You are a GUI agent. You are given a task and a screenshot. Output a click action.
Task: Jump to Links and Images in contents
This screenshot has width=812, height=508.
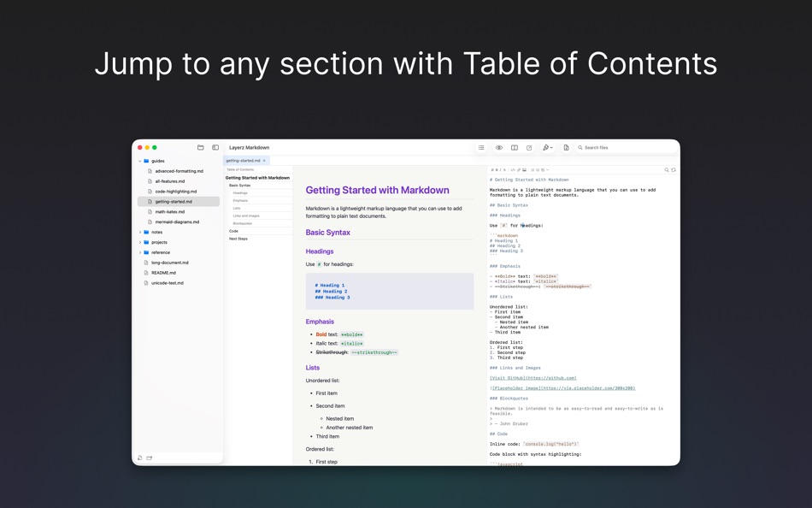click(246, 216)
